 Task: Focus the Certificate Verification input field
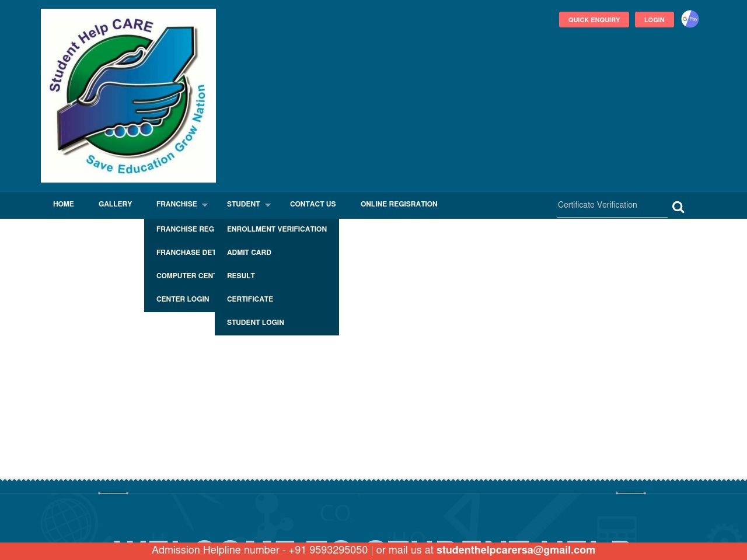[x=612, y=205]
